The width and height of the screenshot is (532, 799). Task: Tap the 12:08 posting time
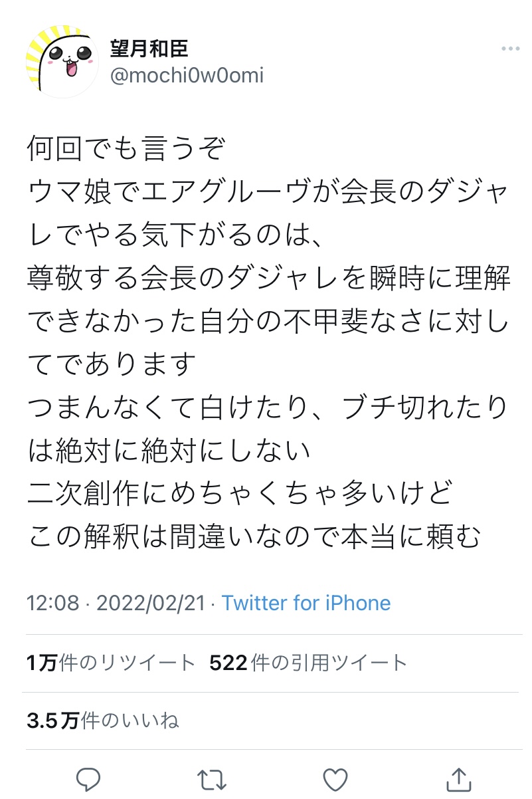tap(52, 603)
